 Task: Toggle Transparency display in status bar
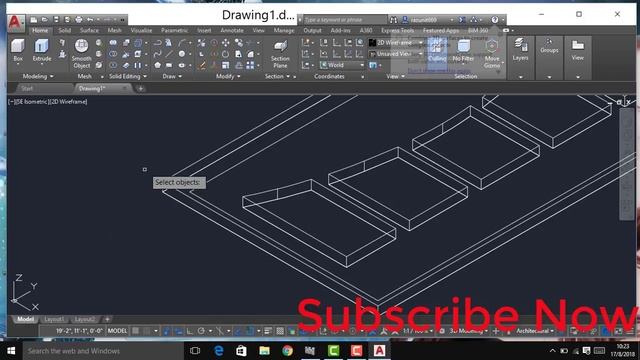pyautogui.click(x=280, y=331)
